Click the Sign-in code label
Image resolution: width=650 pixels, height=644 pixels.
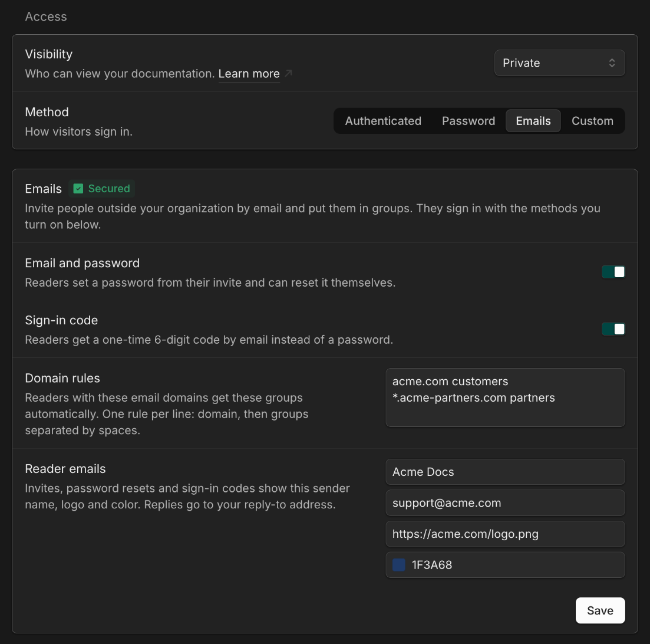click(x=61, y=320)
